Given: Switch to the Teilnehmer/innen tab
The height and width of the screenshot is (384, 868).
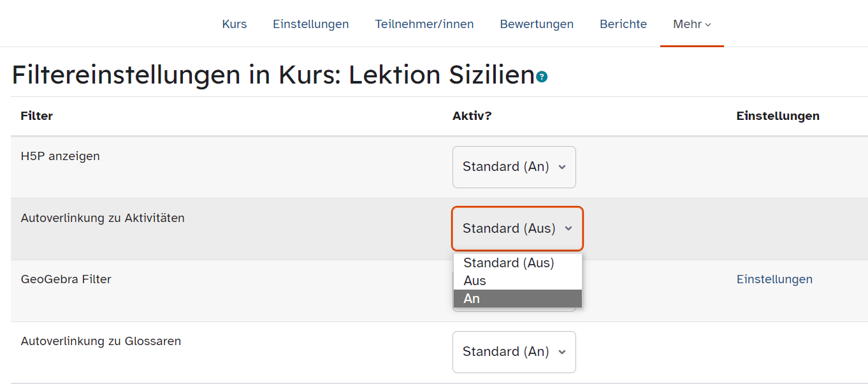Looking at the screenshot, I should point(424,24).
